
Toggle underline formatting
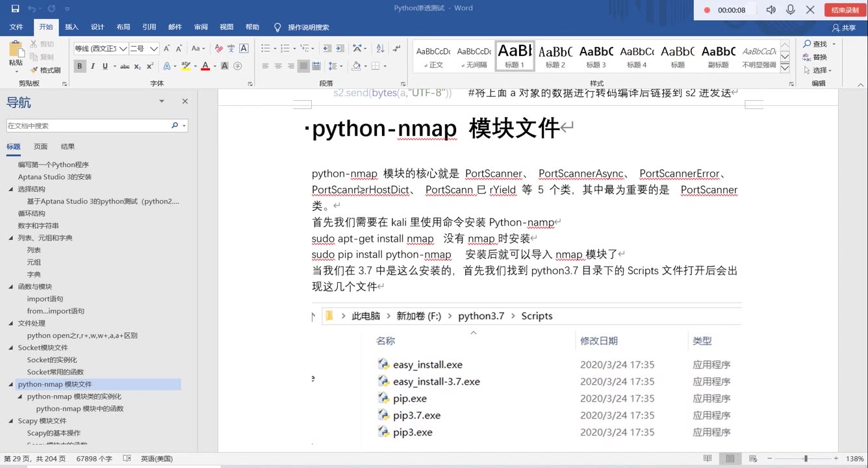[x=105, y=66]
